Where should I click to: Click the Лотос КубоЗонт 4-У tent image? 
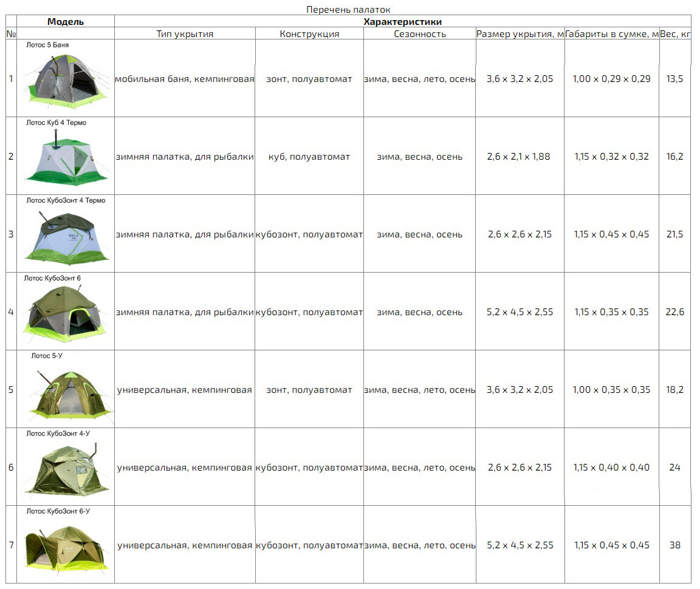pos(66,469)
